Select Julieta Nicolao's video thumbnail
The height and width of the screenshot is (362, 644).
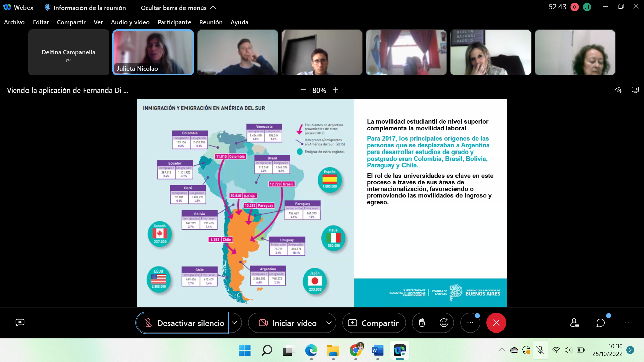tap(153, 52)
